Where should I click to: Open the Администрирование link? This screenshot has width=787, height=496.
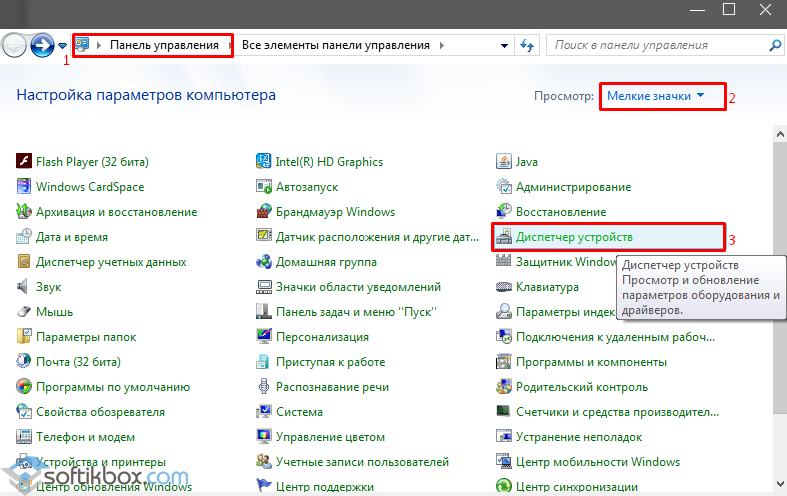pos(573,187)
